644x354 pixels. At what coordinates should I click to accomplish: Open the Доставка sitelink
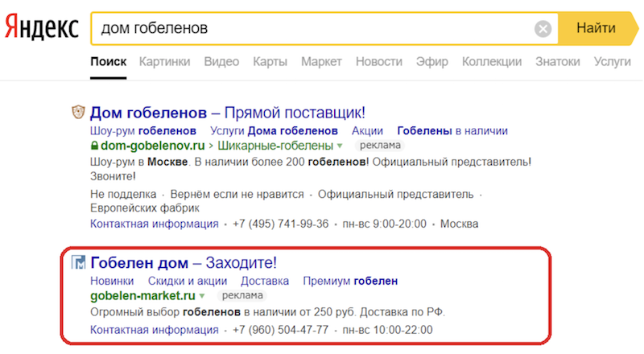tap(265, 281)
